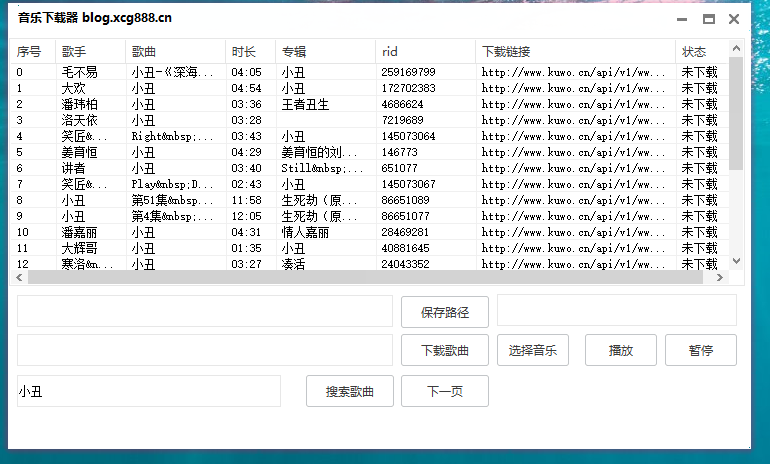Viewport: 770px width, 464px height.
Task: Select row with singer 大欢
Action: 369,88
